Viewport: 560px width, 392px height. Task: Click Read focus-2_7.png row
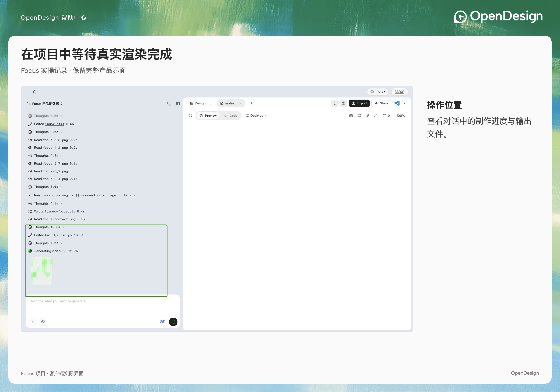[53, 163]
